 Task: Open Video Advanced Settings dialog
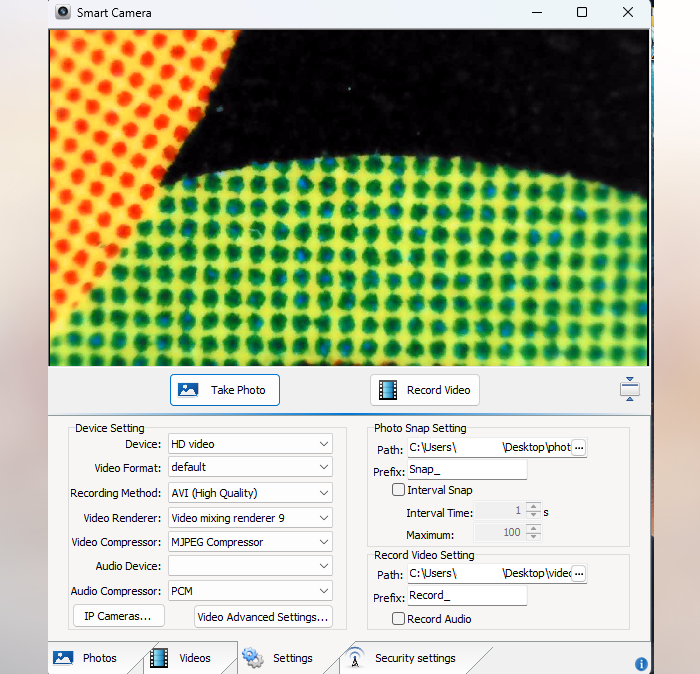[x=263, y=617]
